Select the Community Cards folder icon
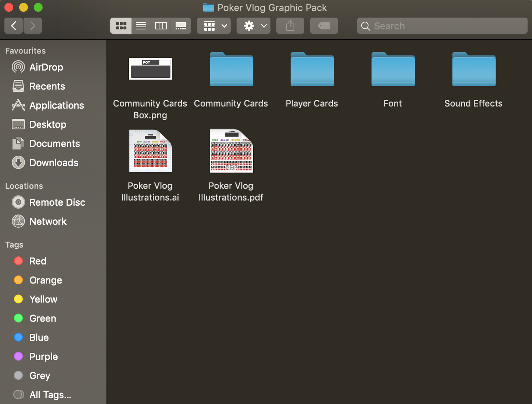Screen dimensions: 532x404 tap(232, 69)
